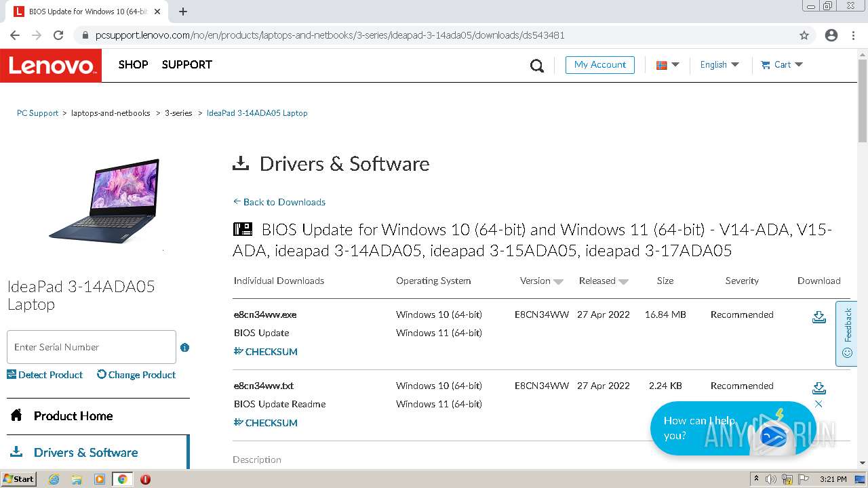Click Chrome taskbar icon

122,479
